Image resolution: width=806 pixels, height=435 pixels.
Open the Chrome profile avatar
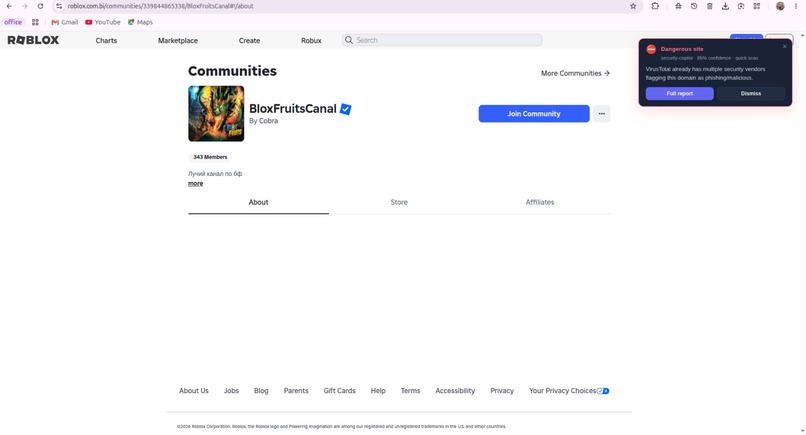(780, 6)
